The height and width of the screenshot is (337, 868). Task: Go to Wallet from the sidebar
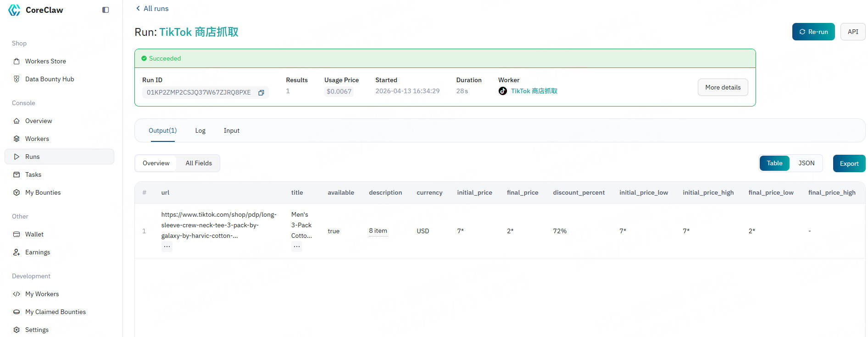(34, 234)
